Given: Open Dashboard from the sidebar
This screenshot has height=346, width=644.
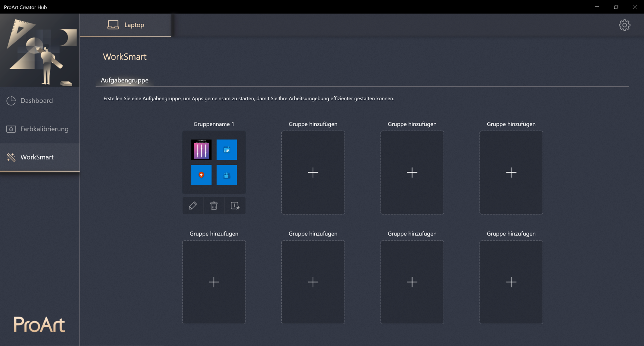Looking at the screenshot, I should (x=40, y=101).
